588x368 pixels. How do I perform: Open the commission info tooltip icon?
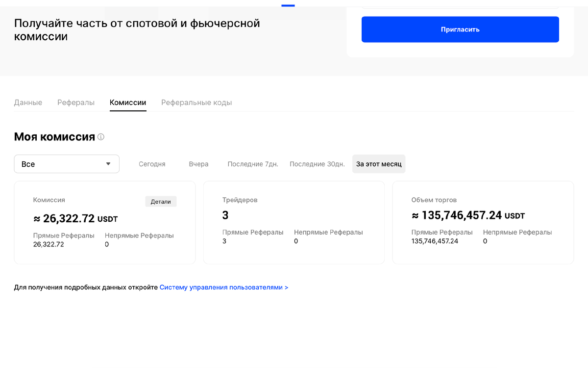coord(100,137)
